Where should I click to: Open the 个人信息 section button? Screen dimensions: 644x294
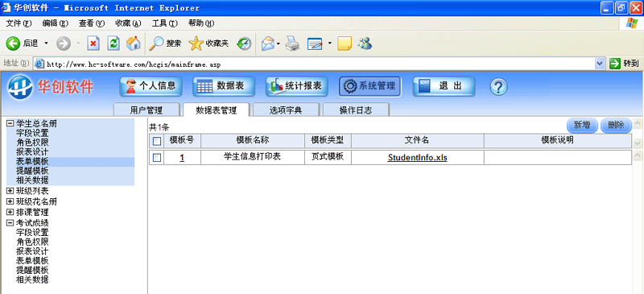151,86
